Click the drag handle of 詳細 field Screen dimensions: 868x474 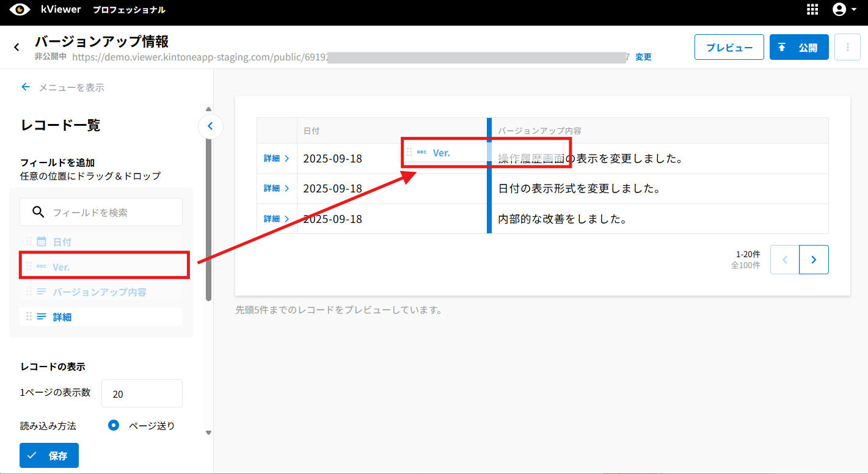click(29, 316)
